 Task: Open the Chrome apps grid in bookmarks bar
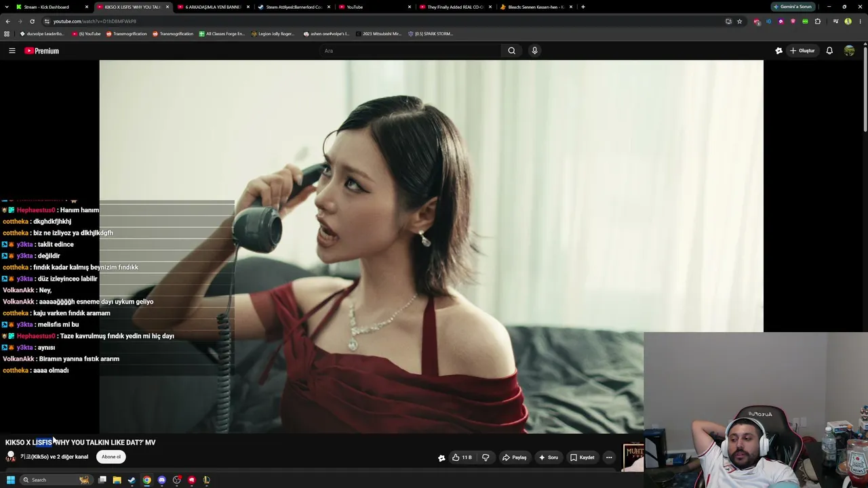click(7, 34)
